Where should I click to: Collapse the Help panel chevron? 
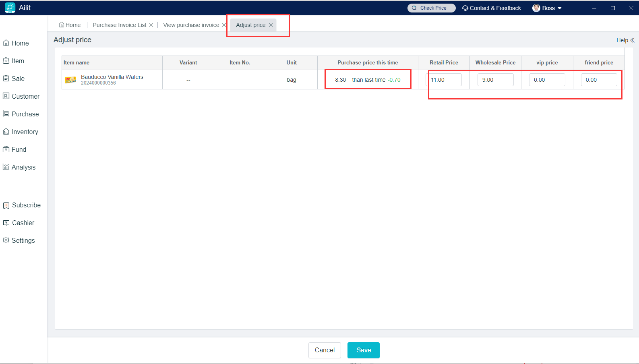tap(632, 40)
